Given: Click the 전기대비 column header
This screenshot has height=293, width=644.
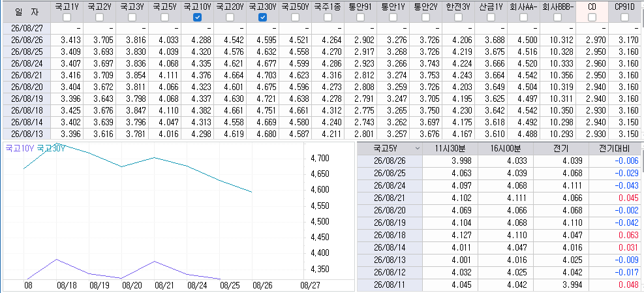Looking at the screenshot, I should click(x=615, y=149).
